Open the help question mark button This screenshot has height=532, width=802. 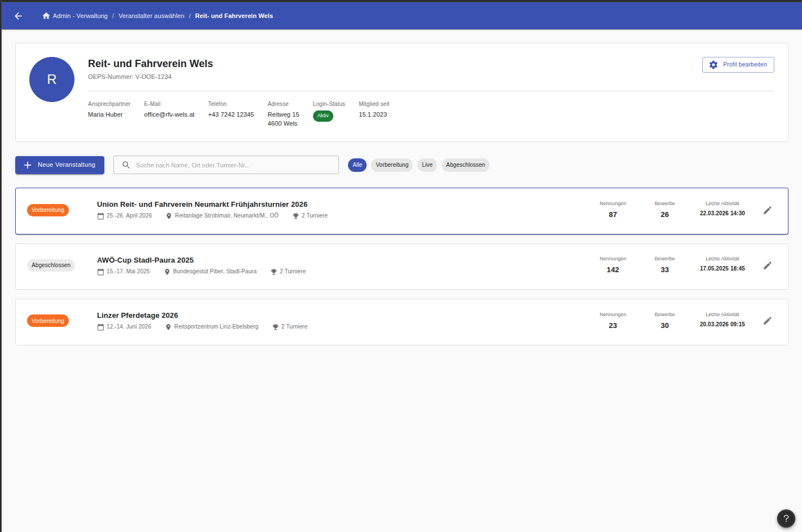[x=786, y=518]
